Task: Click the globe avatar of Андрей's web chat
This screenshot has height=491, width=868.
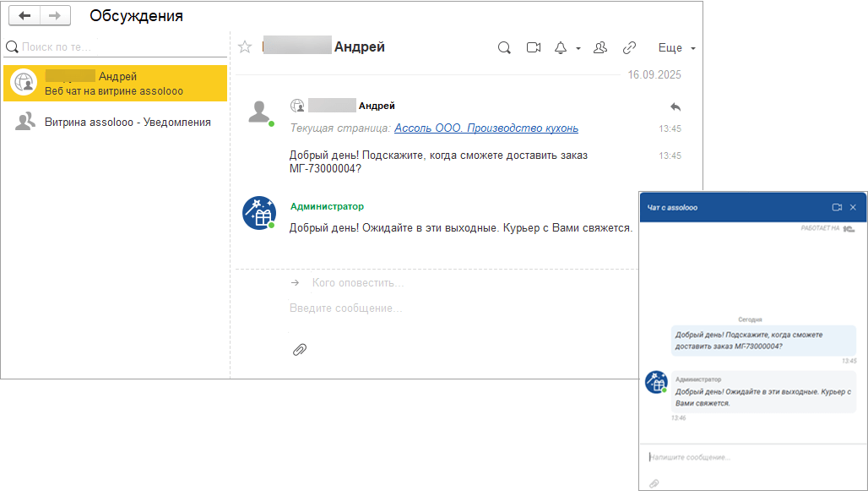Action: pyautogui.click(x=24, y=83)
